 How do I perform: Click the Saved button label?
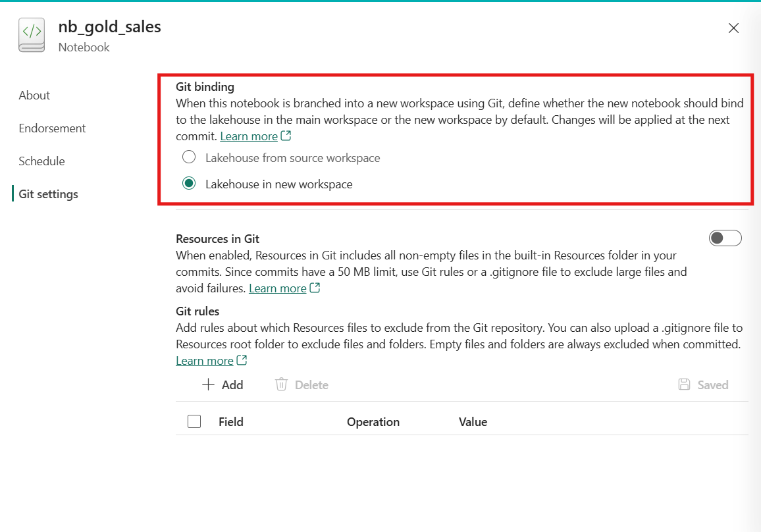coord(713,385)
